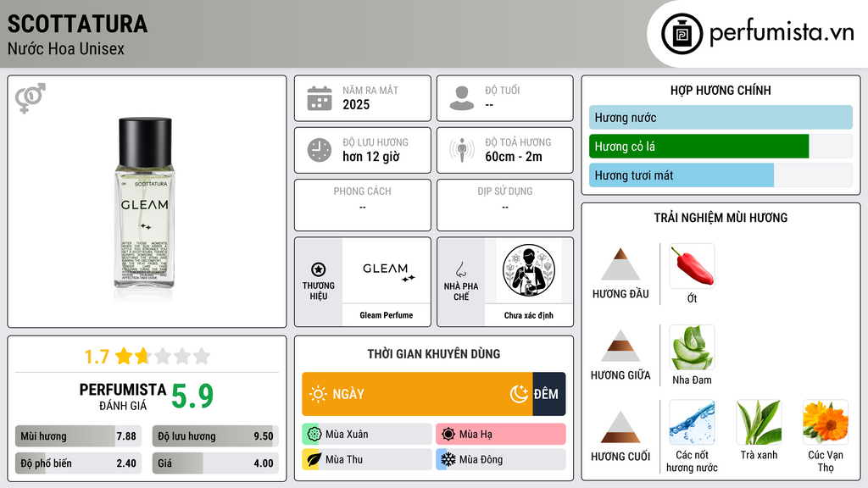Image resolution: width=868 pixels, height=488 pixels.
Task: Click the SCOTTATURA title heading
Action: coord(77,25)
